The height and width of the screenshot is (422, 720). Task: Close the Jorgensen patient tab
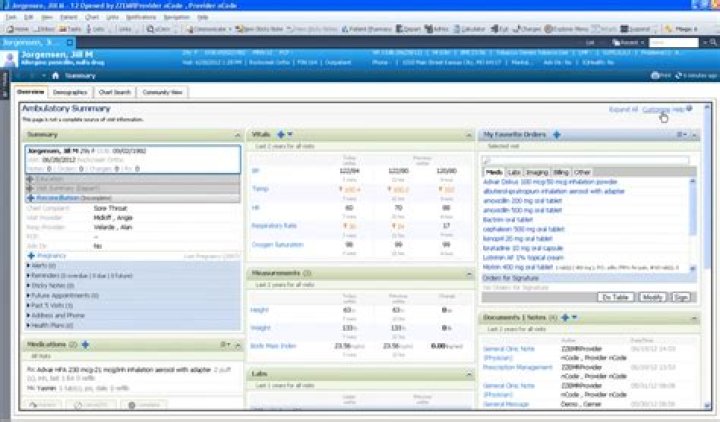[x=70, y=42]
